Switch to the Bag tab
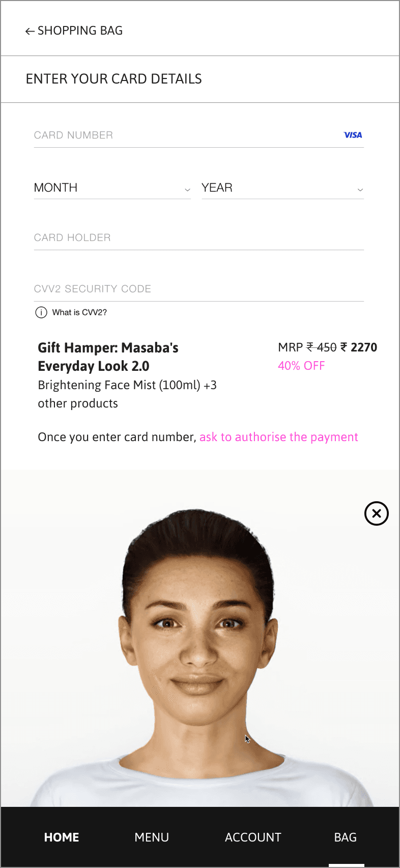This screenshot has height=868, width=400. click(x=346, y=837)
